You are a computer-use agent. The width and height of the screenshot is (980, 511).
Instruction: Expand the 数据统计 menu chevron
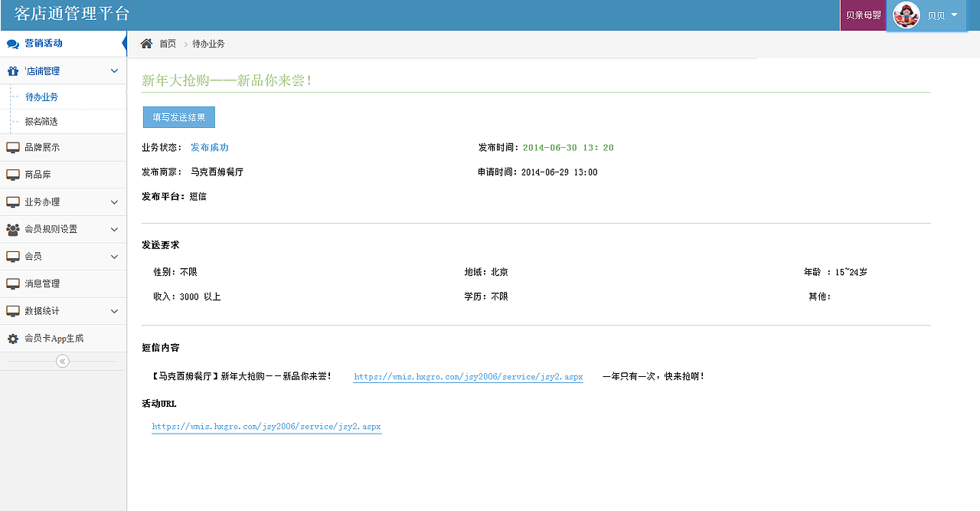point(114,311)
